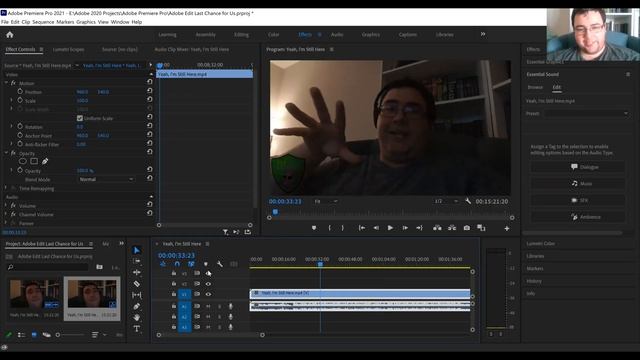The height and width of the screenshot is (360, 640).
Task: Select the Ripple Edit tool
Action: (x=137, y=272)
